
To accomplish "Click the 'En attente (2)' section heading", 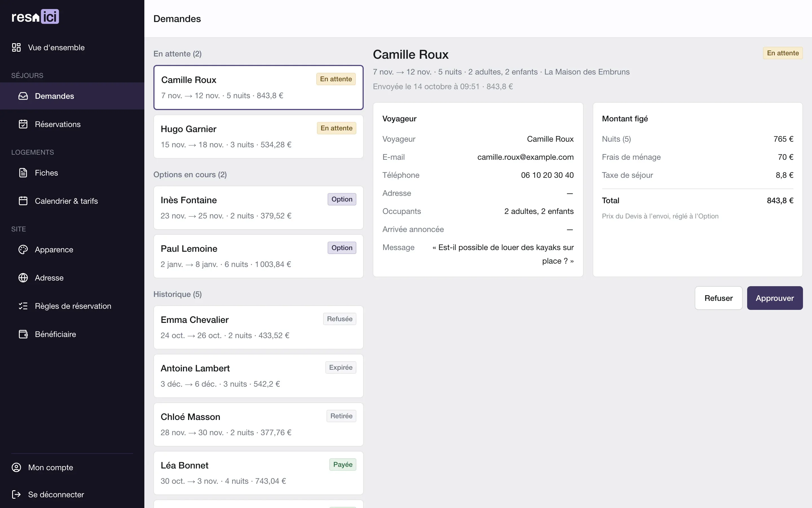I will pos(178,54).
